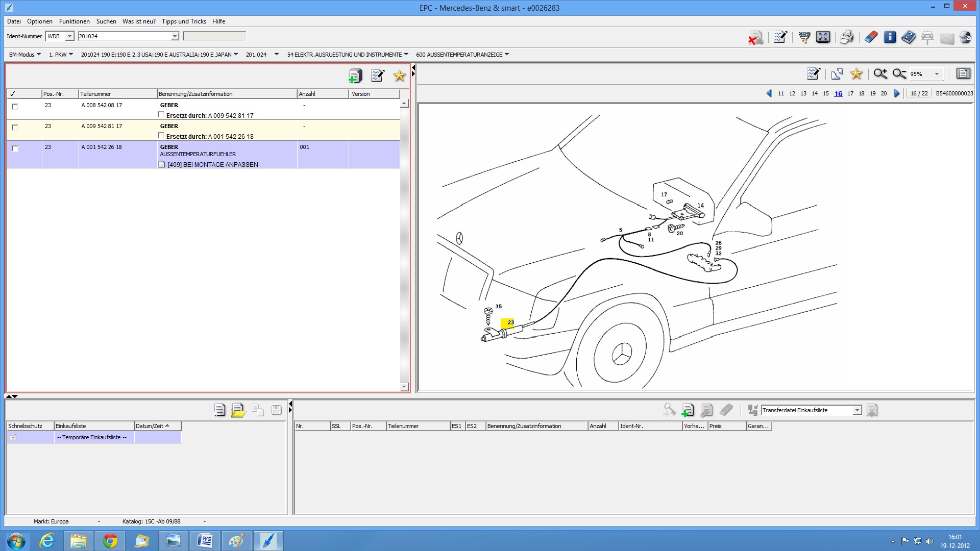Image resolution: width=980 pixels, height=551 pixels.
Task: Click the star icon above the illustration
Action: [856, 73]
